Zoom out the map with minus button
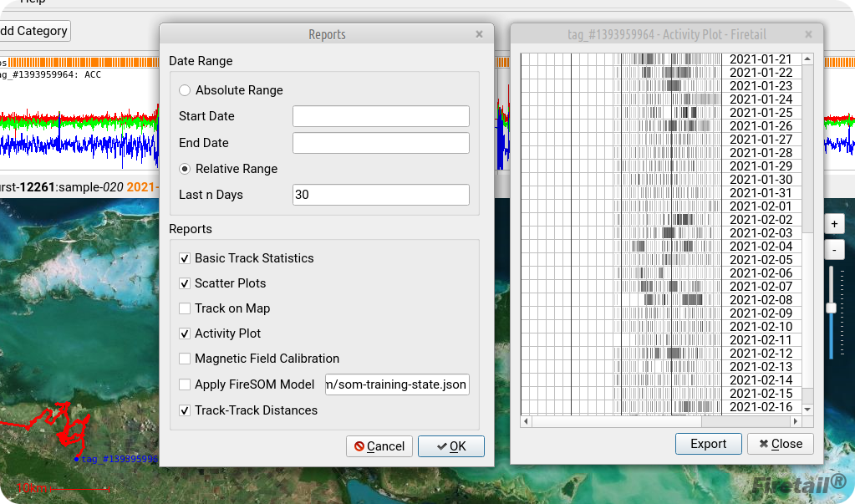The width and height of the screenshot is (855, 504). pyautogui.click(x=834, y=250)
